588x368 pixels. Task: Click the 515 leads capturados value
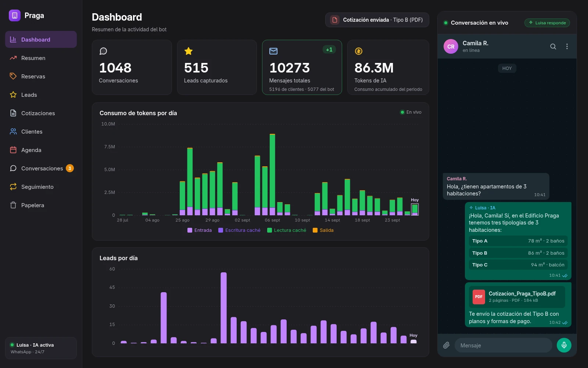[196, 68]
